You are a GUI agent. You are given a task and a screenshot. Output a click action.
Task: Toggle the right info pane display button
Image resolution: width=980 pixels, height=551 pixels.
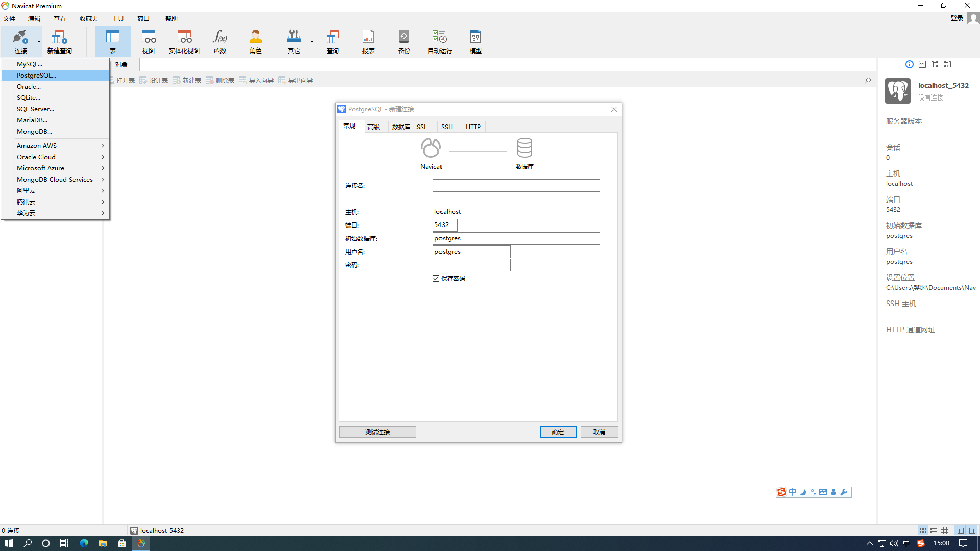[x=972, y=531]
